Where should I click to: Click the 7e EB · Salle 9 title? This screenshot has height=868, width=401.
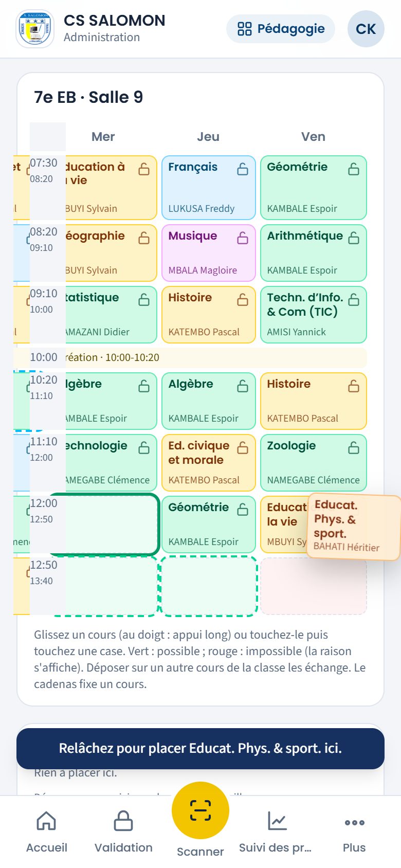tap(88, 97)
